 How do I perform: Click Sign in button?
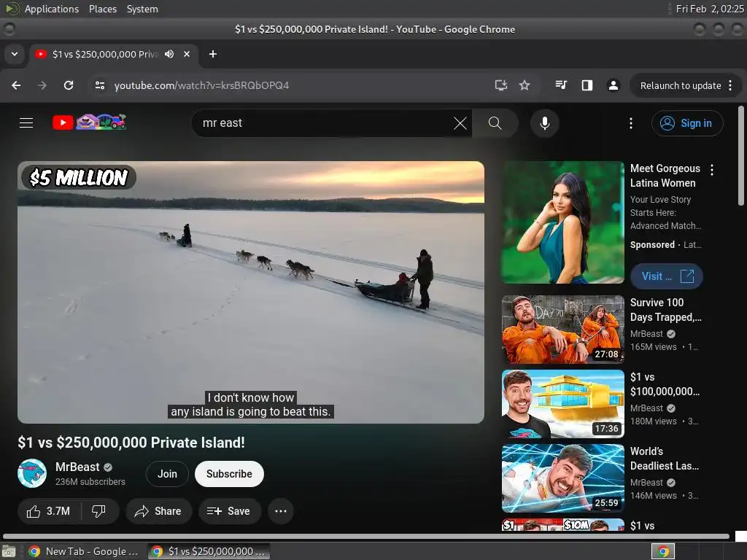click(x=687, y=123)
